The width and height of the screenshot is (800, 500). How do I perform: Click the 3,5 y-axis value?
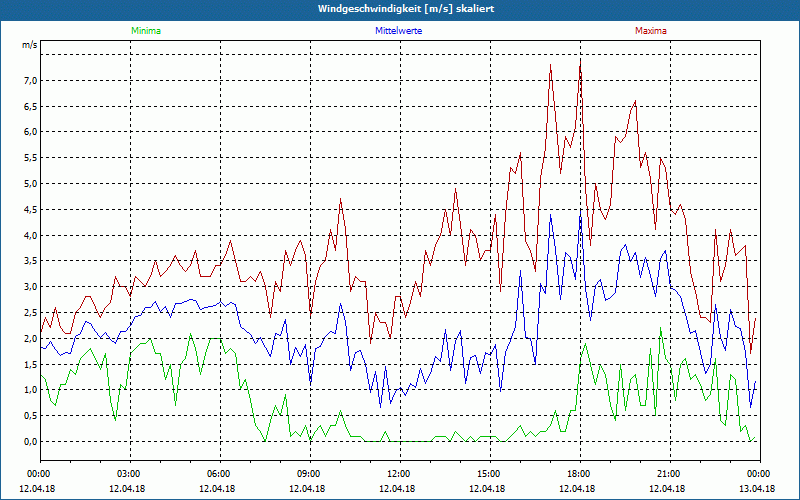click(30, 261)
